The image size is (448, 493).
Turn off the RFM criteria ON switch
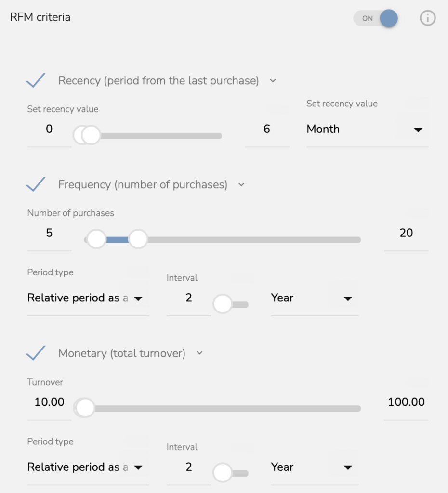tap(376, 18)
